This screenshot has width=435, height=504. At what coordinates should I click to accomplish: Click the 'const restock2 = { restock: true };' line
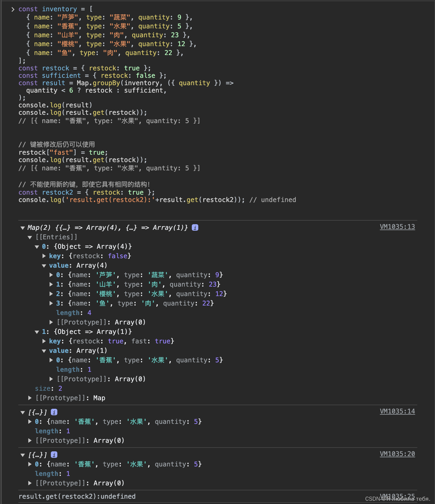(87, 193)
